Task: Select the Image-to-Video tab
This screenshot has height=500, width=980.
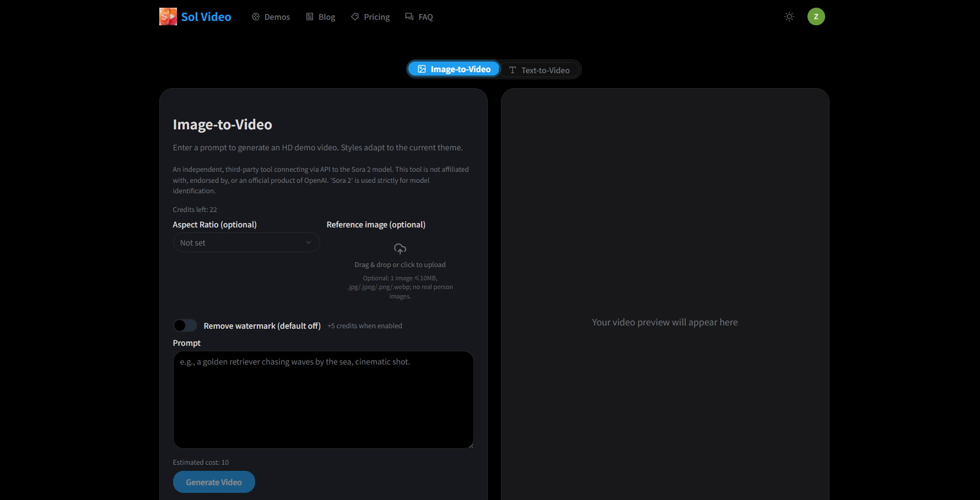Action: [454, 69]
